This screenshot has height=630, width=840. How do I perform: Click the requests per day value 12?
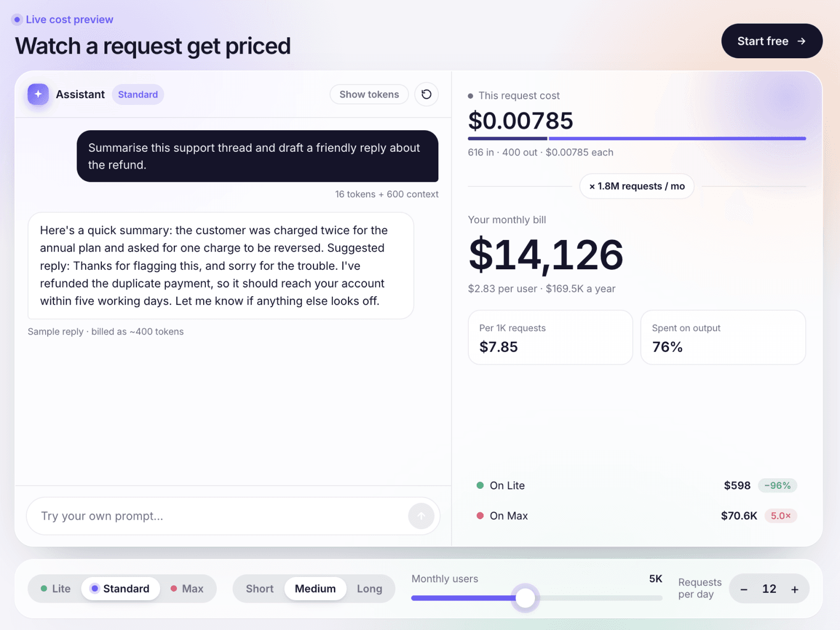point(769,589)
